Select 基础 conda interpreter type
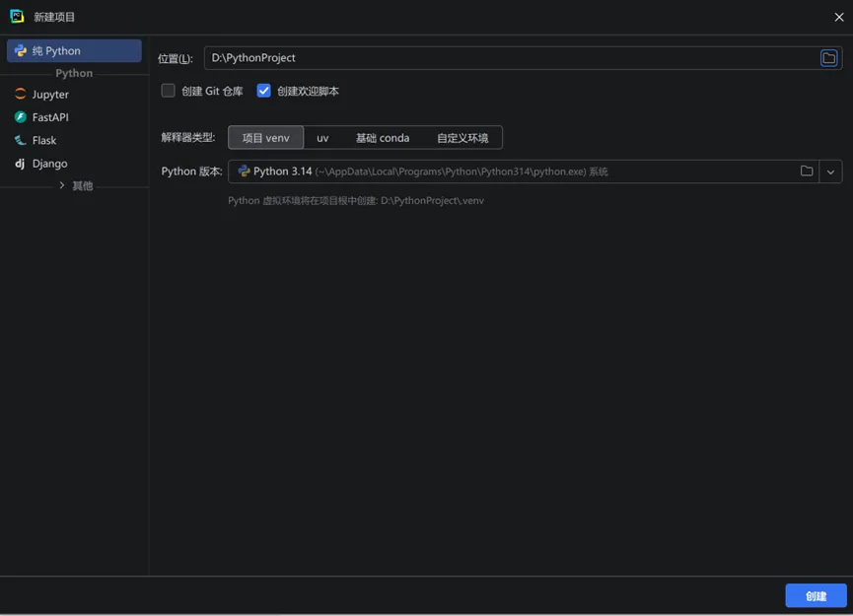This screenshot has height=616, width=853. 383,138
